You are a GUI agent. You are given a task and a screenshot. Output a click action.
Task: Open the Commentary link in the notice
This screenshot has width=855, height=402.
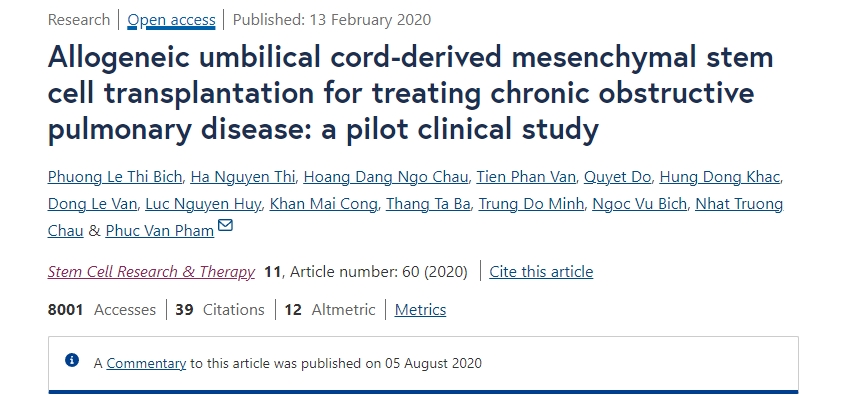point(146,363)
